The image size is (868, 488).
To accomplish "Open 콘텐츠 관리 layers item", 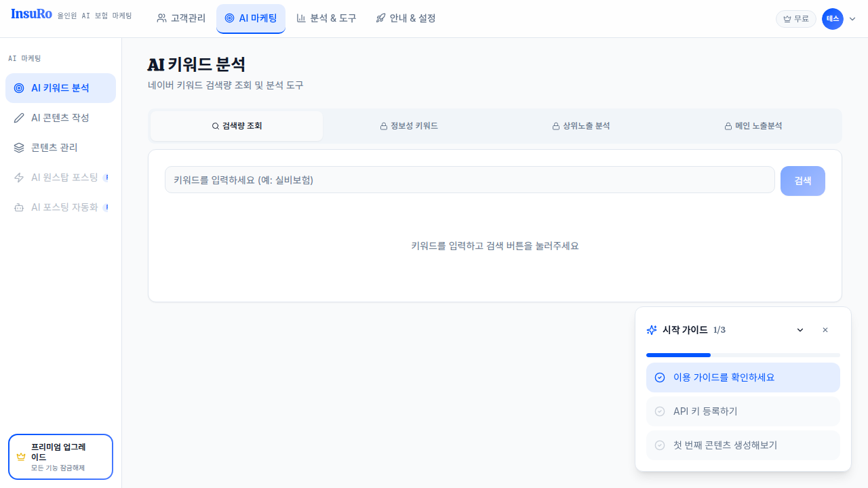I will click(x=54, y=148).
